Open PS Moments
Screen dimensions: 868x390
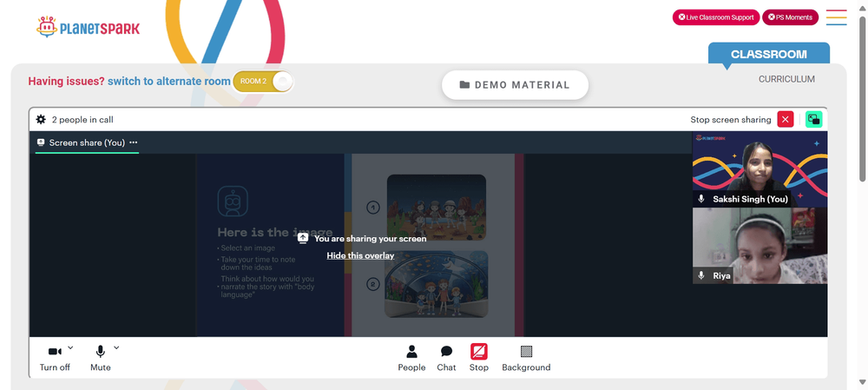tap(790, 17)
